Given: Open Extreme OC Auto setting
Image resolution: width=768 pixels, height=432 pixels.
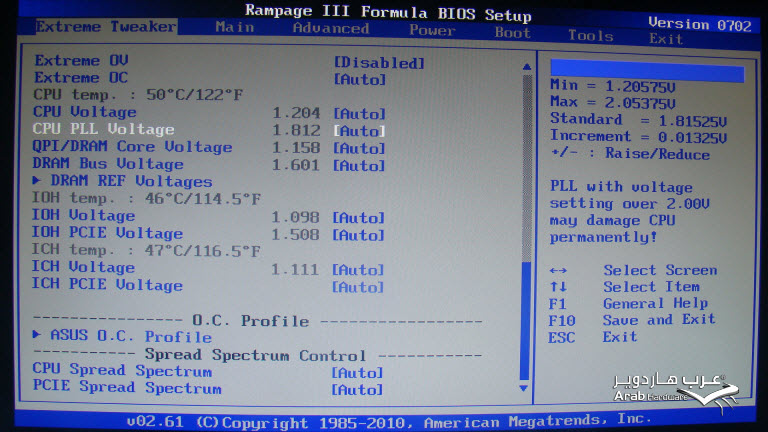Looking at the screenshot, I should pos(360,79).
